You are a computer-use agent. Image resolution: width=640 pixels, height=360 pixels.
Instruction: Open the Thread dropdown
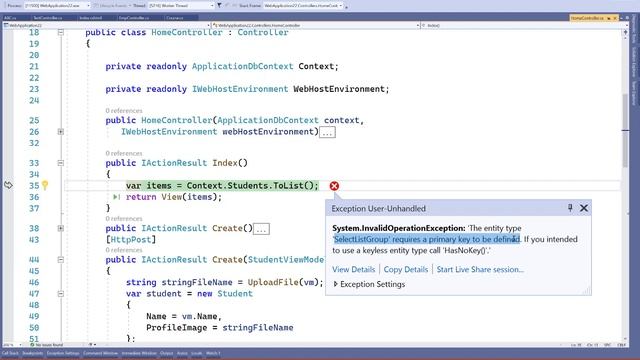click(181, 6)
